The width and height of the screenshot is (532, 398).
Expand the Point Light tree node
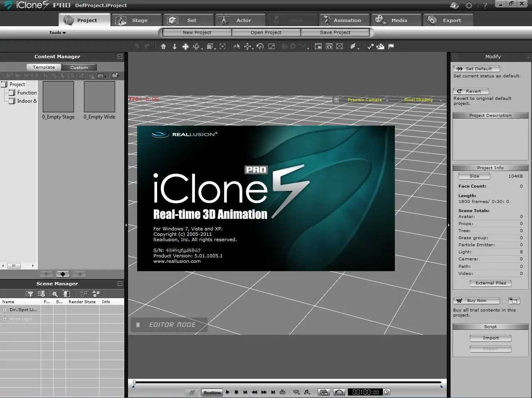click(5, 319)
